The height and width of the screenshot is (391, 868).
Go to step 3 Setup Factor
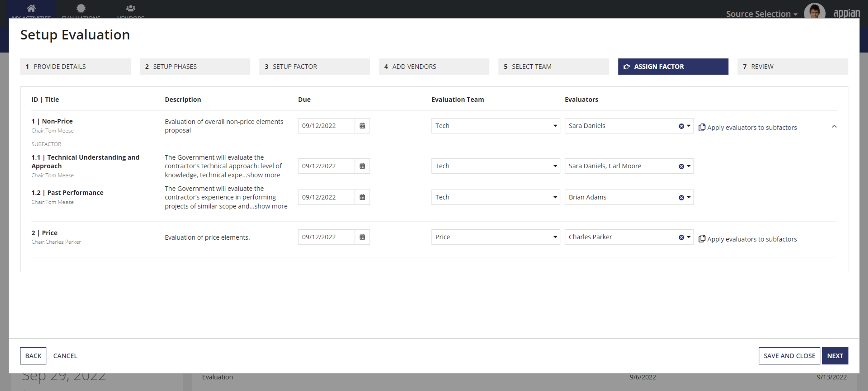[x=314, y=66]
